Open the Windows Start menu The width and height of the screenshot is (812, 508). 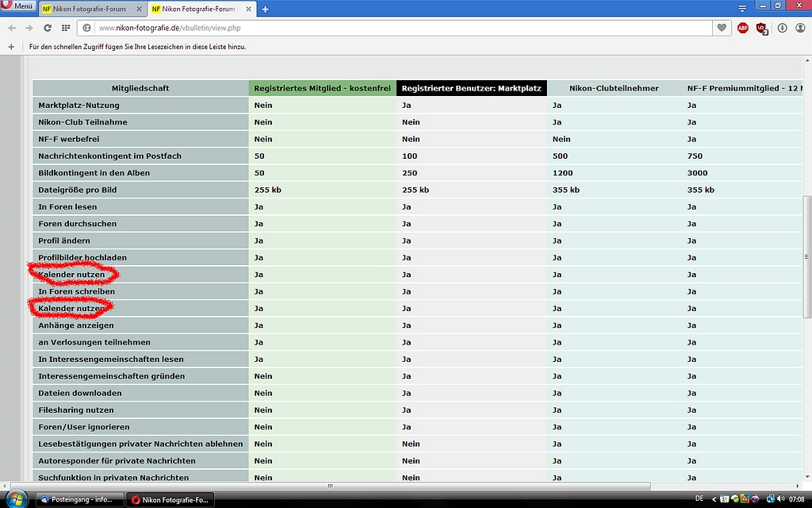point(17,499)
